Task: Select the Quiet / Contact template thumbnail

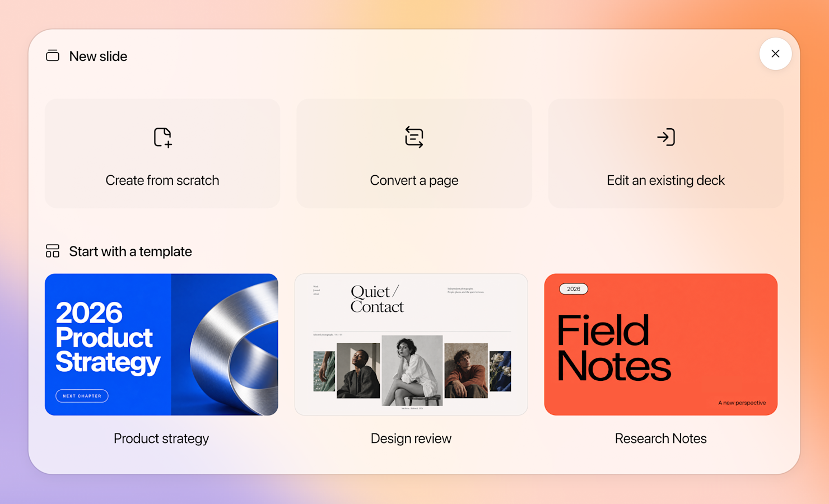Action: tap(411, 344)
